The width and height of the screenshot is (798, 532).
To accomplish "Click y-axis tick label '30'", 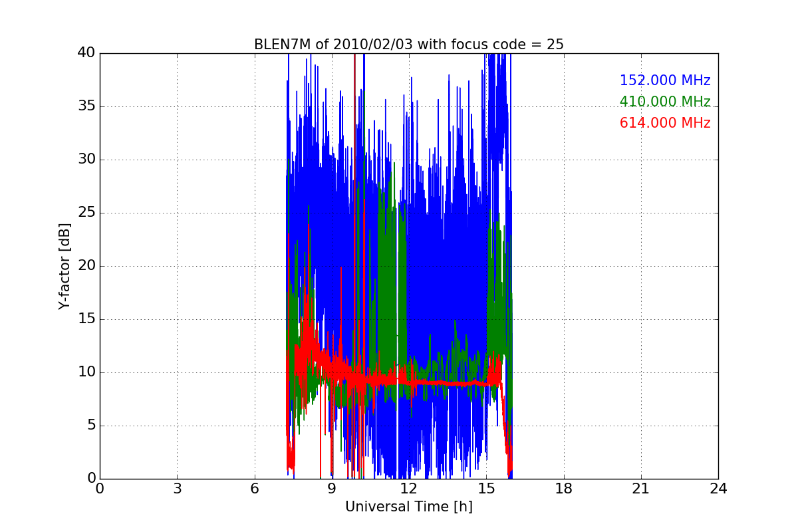I will coord(87,160).
